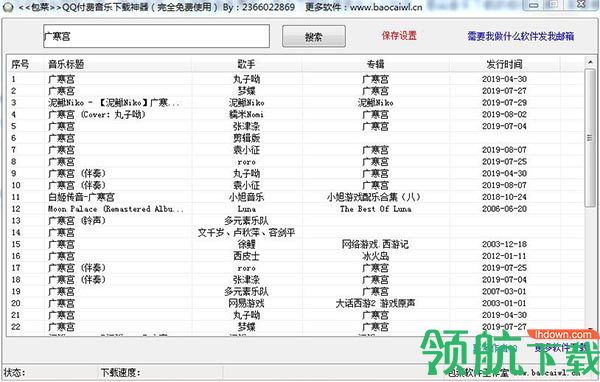Click singer 西皮士 in row 16
This screenshot has height=382, width=600.
click(x=246, y=256)
